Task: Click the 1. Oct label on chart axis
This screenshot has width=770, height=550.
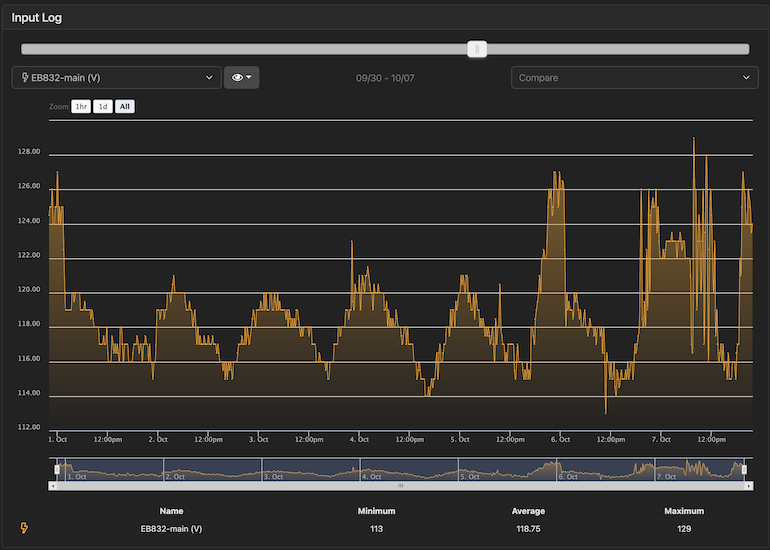Action: point(57,440)
